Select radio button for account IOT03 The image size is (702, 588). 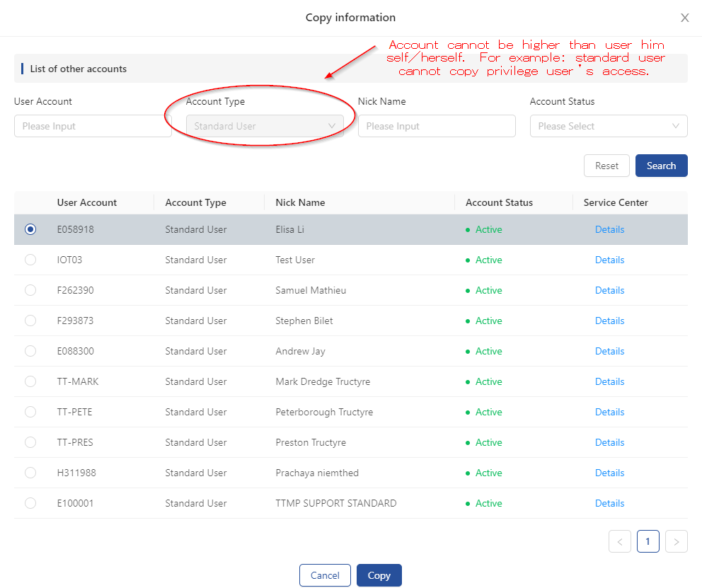[30, 260]
